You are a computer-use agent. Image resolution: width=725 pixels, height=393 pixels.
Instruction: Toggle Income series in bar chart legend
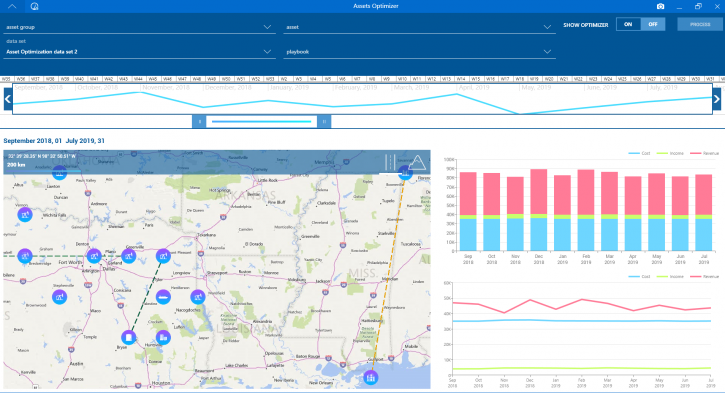pyautogui.click(x=670, y=153)
